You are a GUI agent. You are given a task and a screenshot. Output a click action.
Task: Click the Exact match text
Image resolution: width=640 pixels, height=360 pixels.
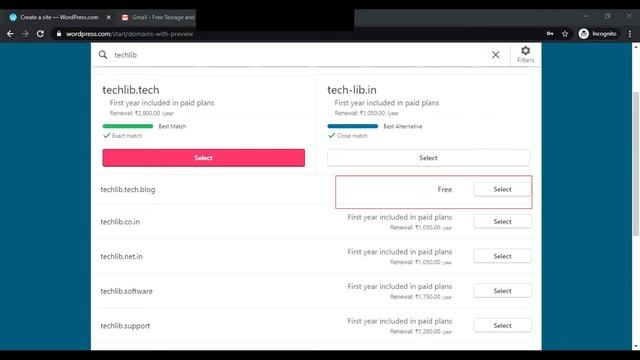127,136
